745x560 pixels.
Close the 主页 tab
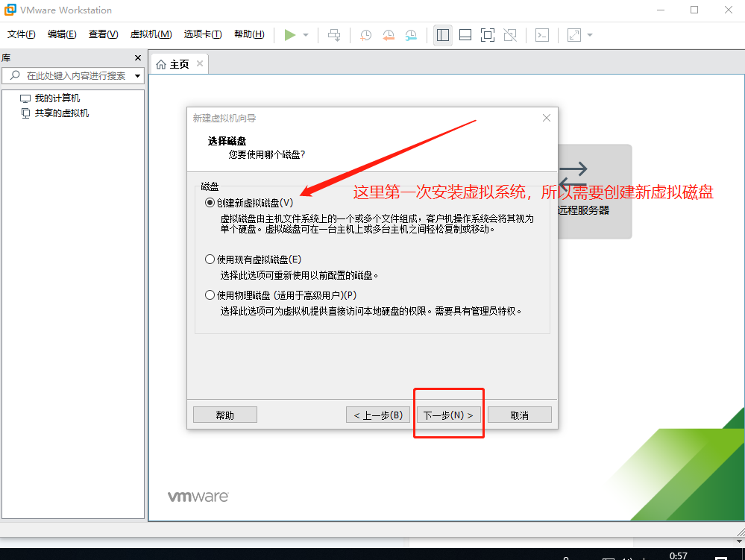pyautogui.click(x=200, y=63)
